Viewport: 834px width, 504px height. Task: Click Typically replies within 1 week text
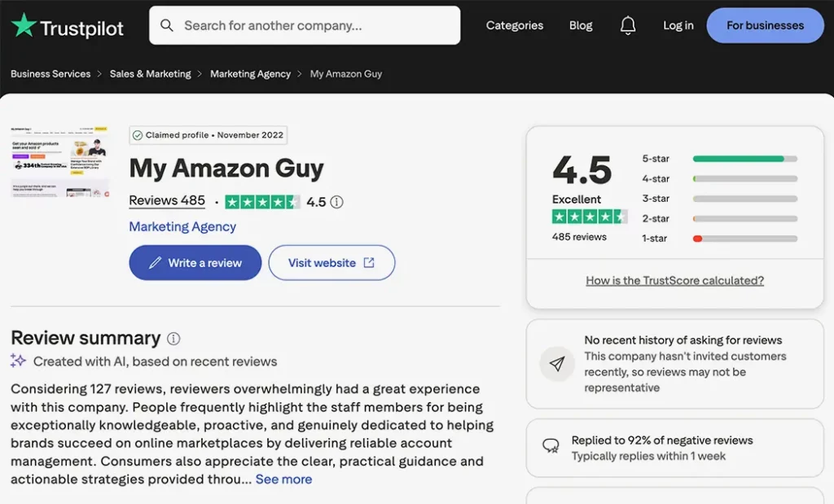tap(648, 456)
